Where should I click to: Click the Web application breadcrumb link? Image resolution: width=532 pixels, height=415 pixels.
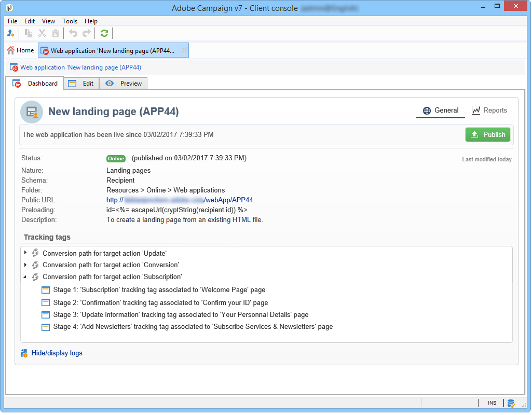[x=81, y=67]
